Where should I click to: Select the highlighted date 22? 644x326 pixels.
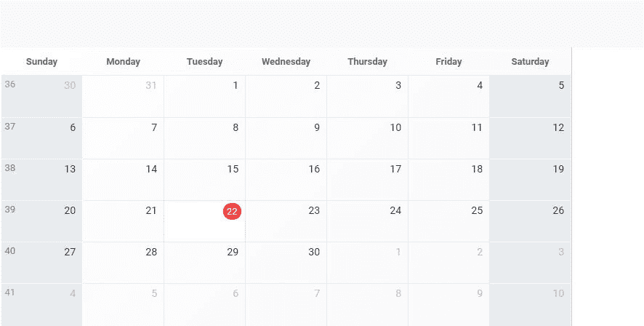(x=232, y=211)
